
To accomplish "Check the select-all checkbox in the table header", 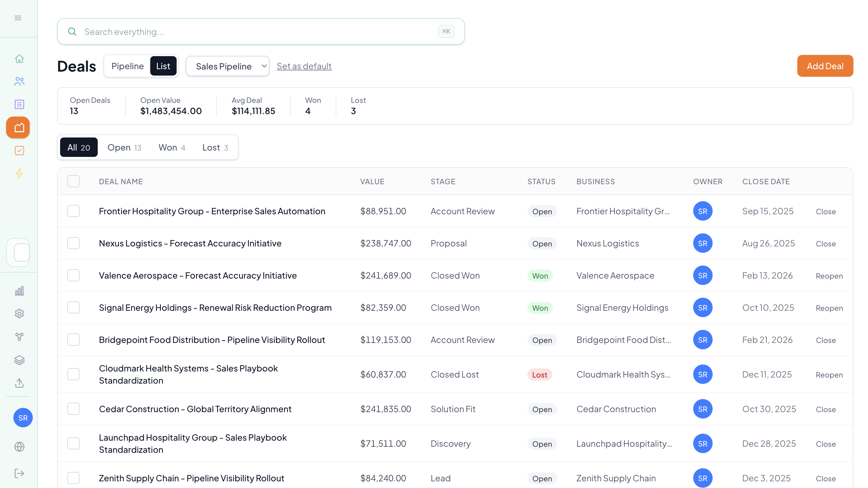I will [73, 181].
